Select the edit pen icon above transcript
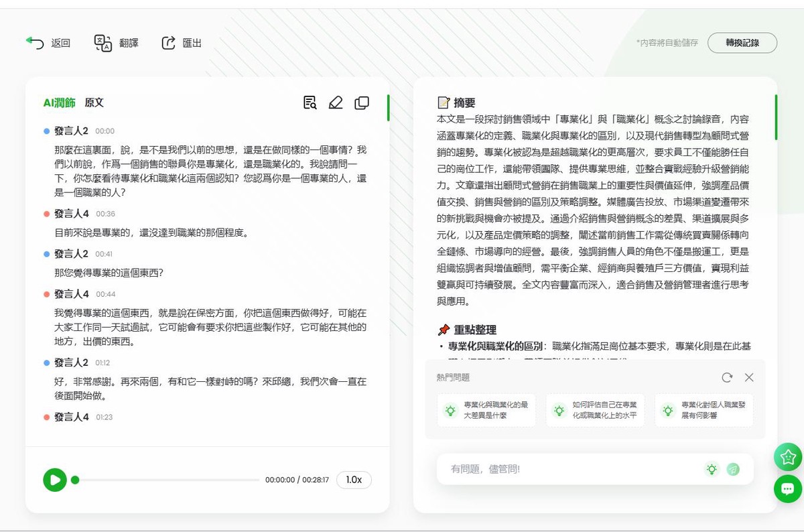Viewport: 804px width, 532px height. (x=336, y=103)
